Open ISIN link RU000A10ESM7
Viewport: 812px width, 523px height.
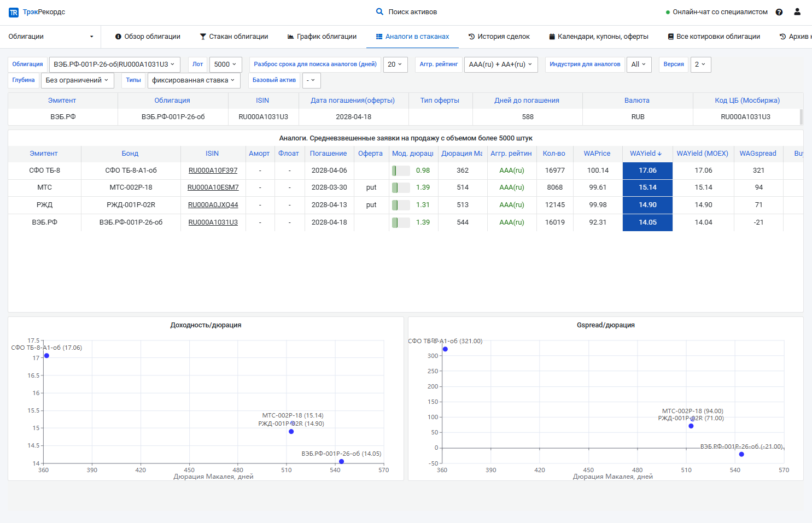coord(213,187)
